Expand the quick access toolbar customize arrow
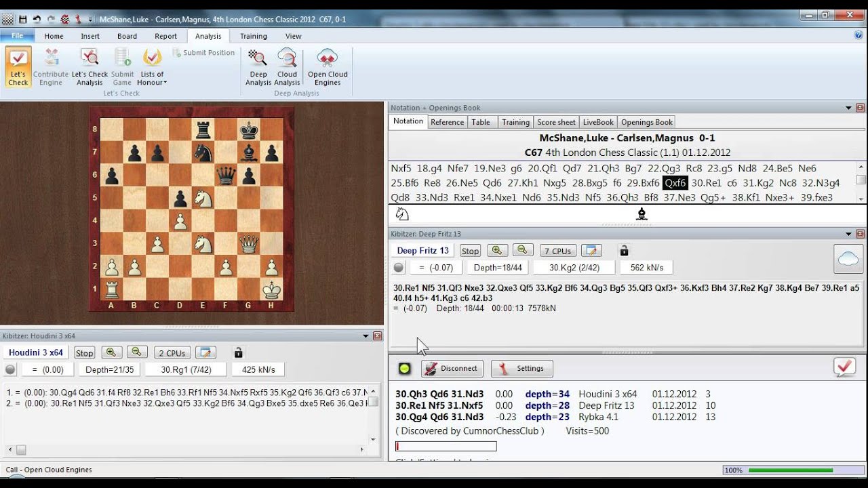This screenshot has height=488, width=868. click(91, 20)
